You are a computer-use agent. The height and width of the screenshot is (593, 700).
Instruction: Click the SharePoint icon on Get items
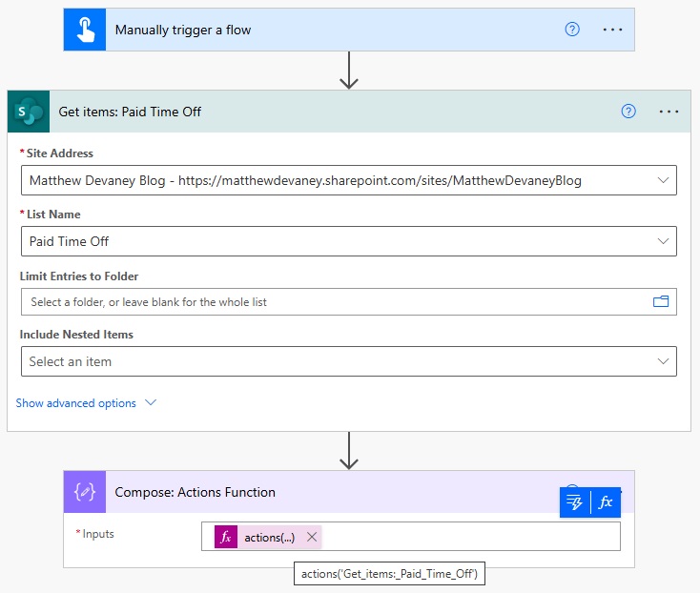coord(29,112)
